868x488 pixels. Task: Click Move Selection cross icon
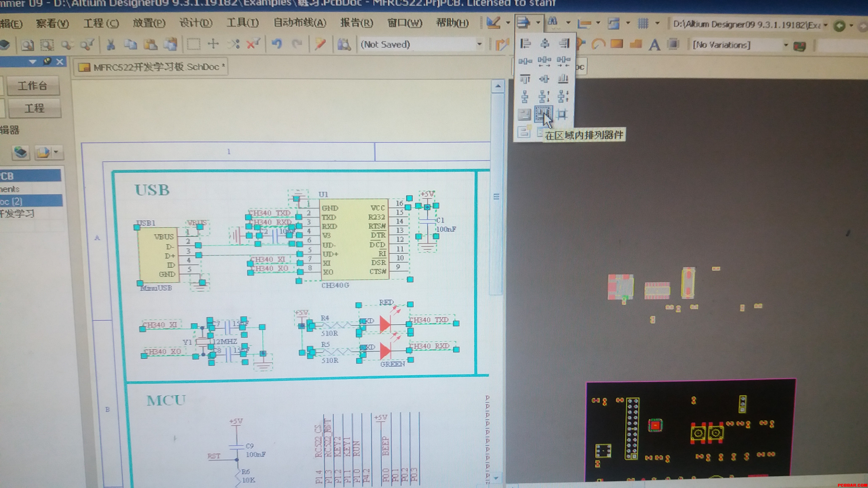[x=213, y=44]
